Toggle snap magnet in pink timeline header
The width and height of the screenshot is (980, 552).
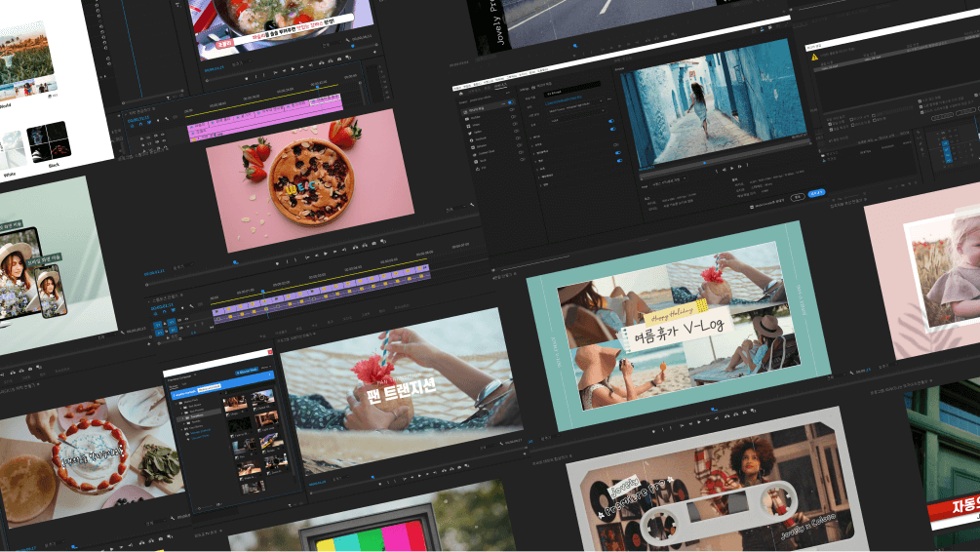[x=140, y=124]
